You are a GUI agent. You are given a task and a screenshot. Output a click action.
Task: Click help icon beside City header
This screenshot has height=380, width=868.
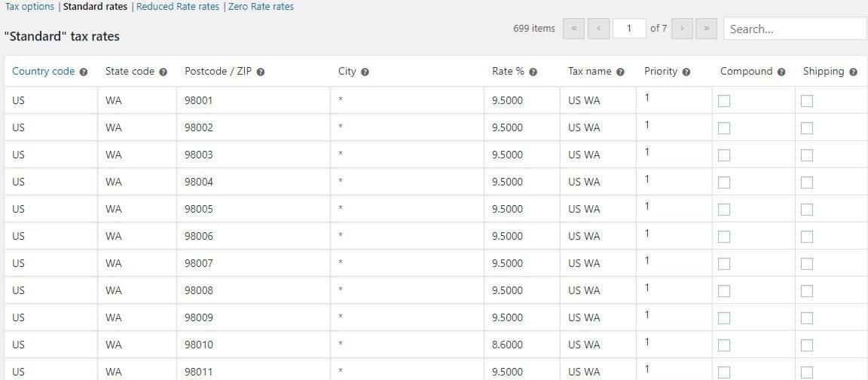point(365,72)
